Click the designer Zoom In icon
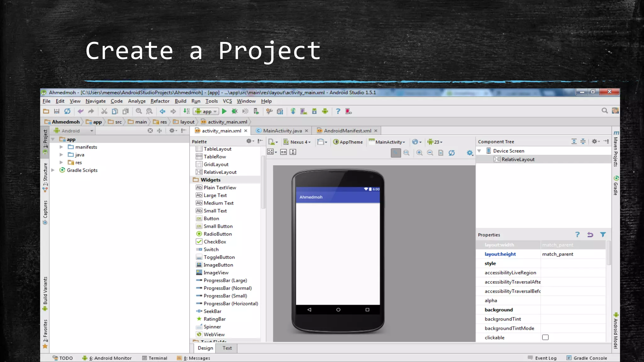The height and width of the screenshot is (362, 644). [x=419, y=153]
